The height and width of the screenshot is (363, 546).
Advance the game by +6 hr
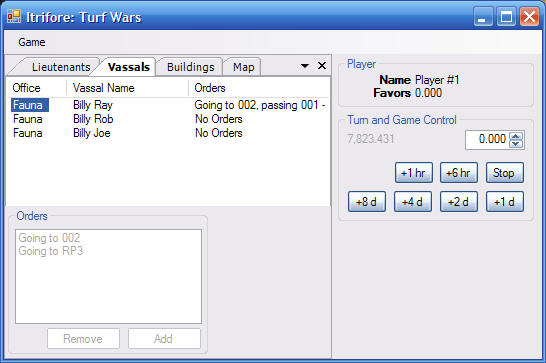click(459, 172)
